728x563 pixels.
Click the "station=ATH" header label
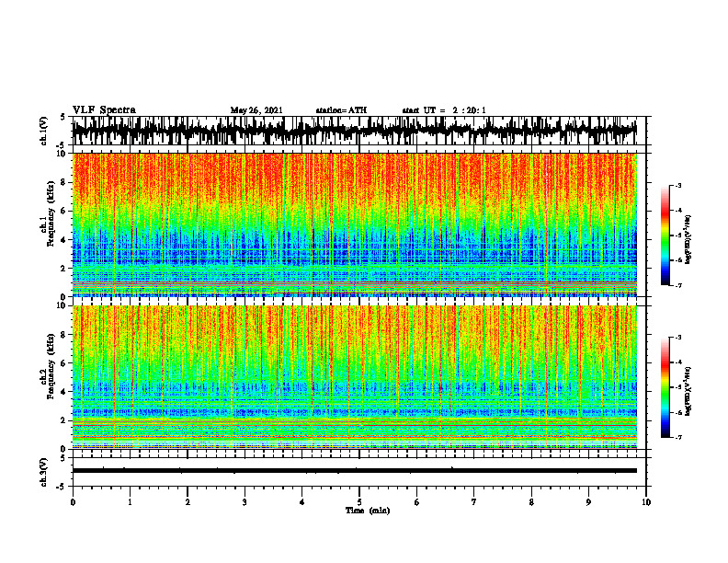(341, 110)
